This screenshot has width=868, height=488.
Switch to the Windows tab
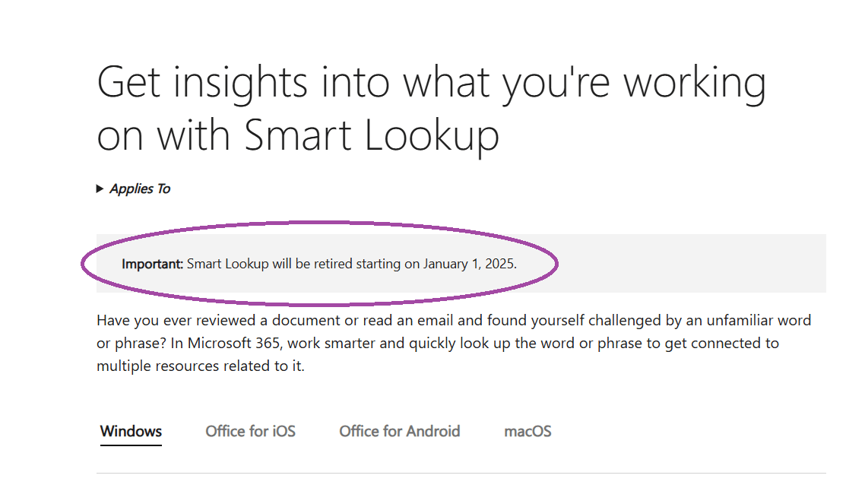(131, 431)
